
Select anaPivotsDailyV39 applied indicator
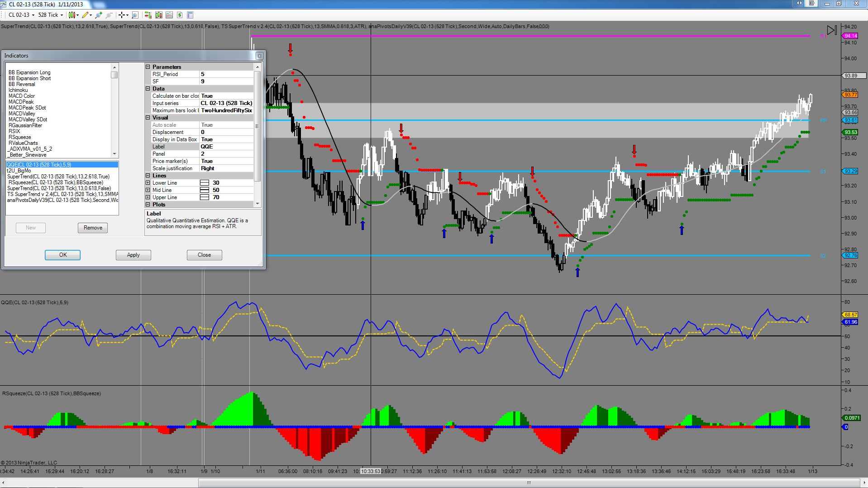pyautogui.click(x=62, y=200)
